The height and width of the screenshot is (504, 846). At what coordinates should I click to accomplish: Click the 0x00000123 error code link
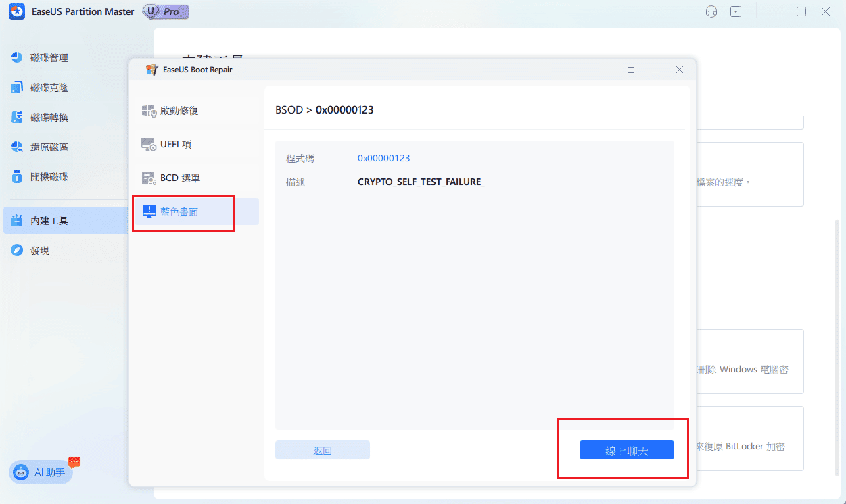tap(383, 159)
